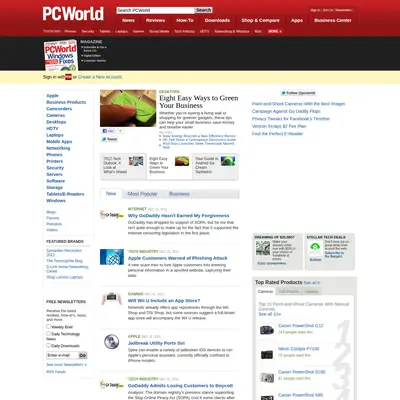
Task: Open the Eight Easy Ways carousel thumbnail
Action: 182,161
